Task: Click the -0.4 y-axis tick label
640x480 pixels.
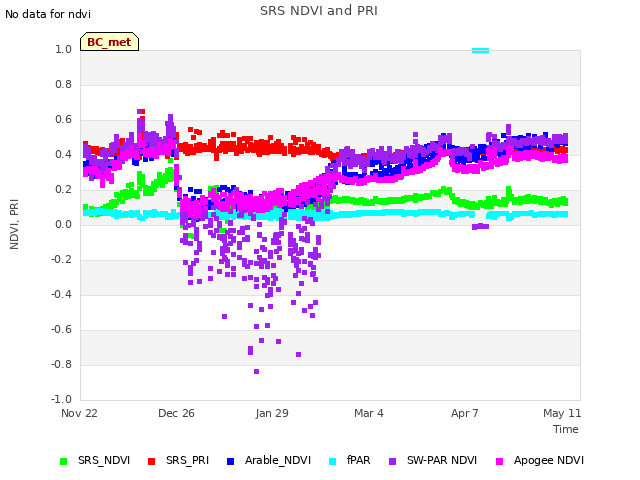Action: [x=61, y=295]
